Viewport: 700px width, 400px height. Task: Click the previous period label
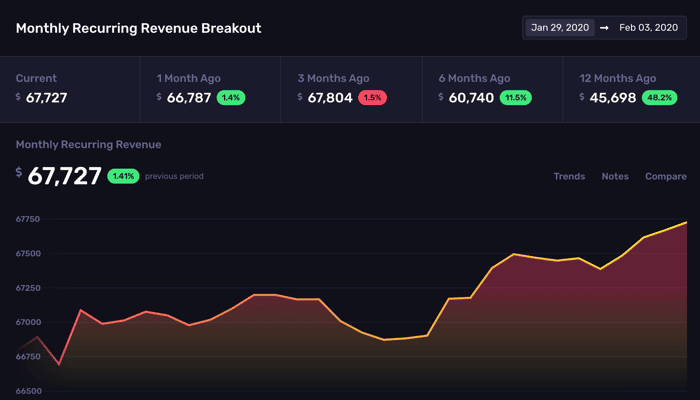click(174, 176)
